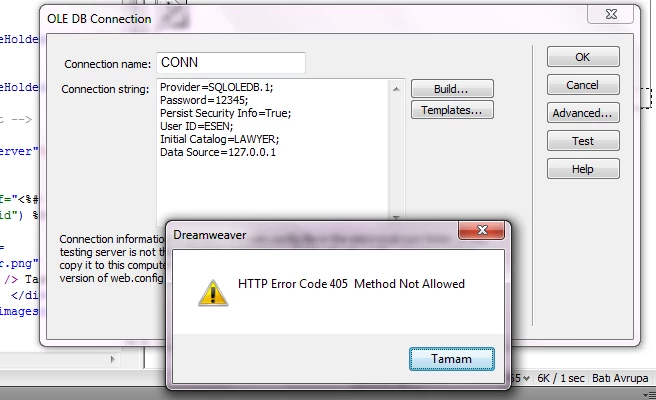The image size is (656, 400).
Task: Click the Tamam button in the error dialog
Action: (x=451, y=359)
